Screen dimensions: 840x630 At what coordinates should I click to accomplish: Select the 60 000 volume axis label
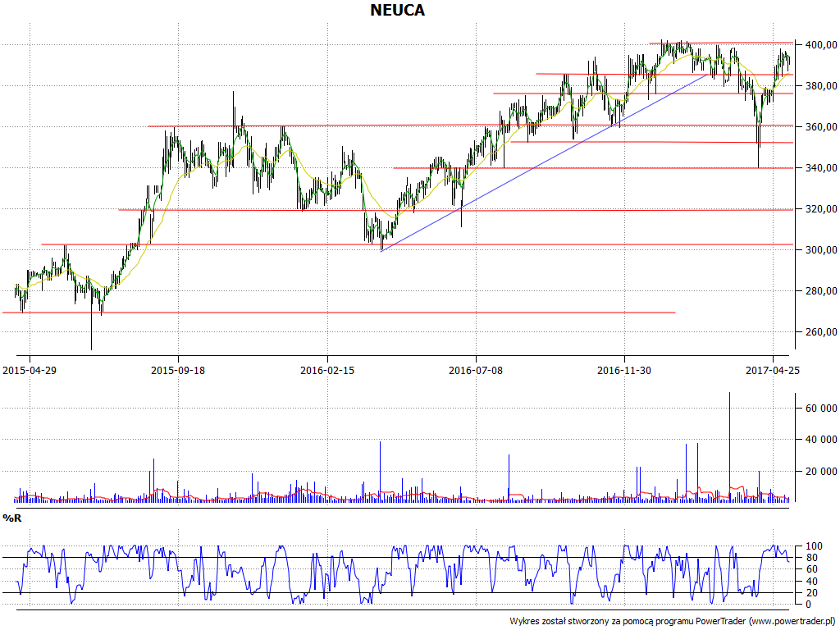coord(821,409)
